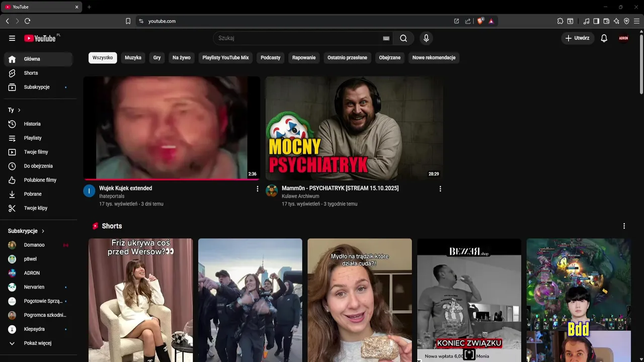
Task: Open the p8wel subscription channel
Action: (x=38, y=259)
